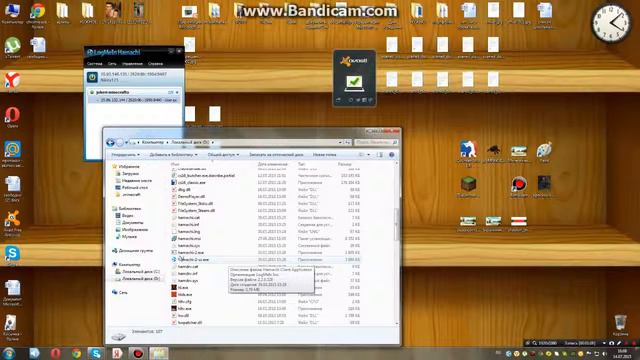Open the Yandex browser desktop shortcut
The width and height of the screenshot is (640, 360).
[x=12, y=82]
